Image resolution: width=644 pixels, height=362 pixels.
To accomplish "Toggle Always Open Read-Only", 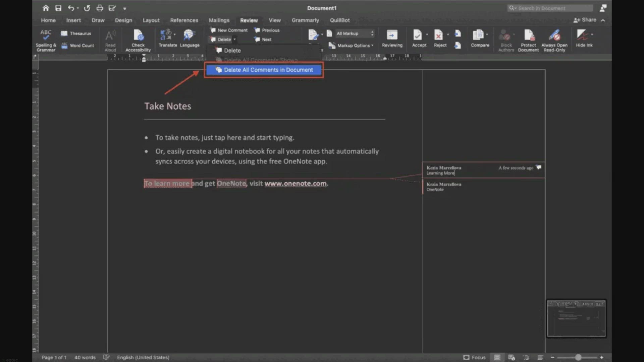I will (554, 36).
